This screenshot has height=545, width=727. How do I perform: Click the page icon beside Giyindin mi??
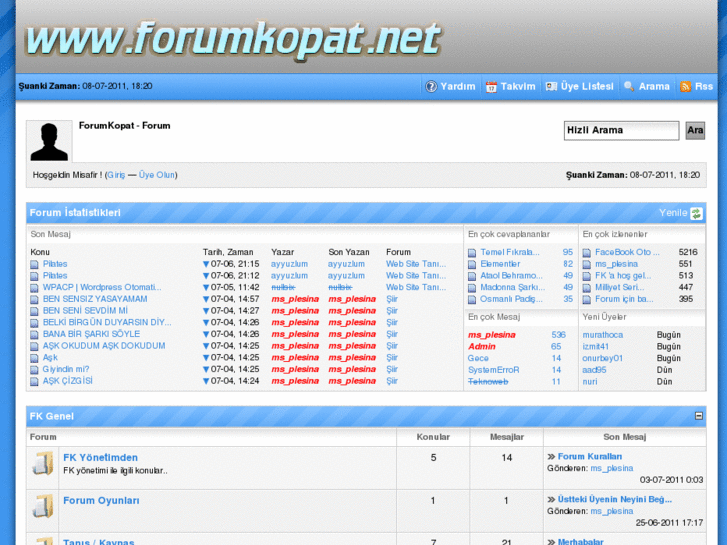(34, 370)
